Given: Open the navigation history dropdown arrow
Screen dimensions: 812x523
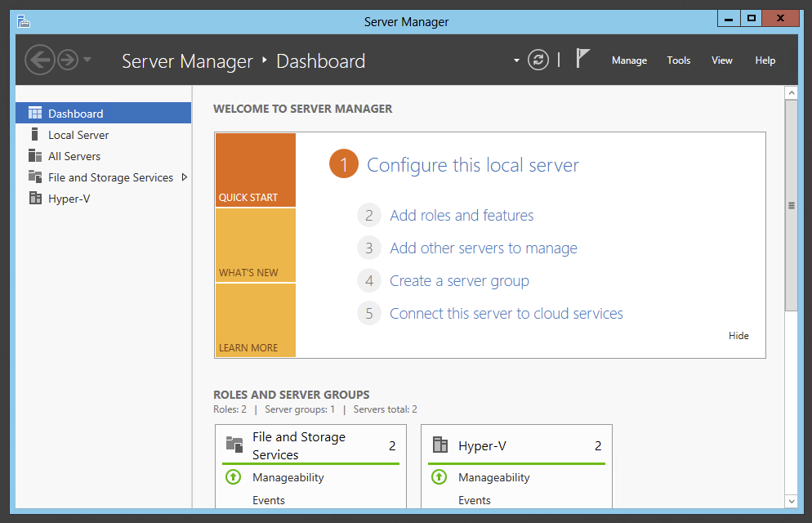Looking at the screenshot, I should click(x=87, y=60).
